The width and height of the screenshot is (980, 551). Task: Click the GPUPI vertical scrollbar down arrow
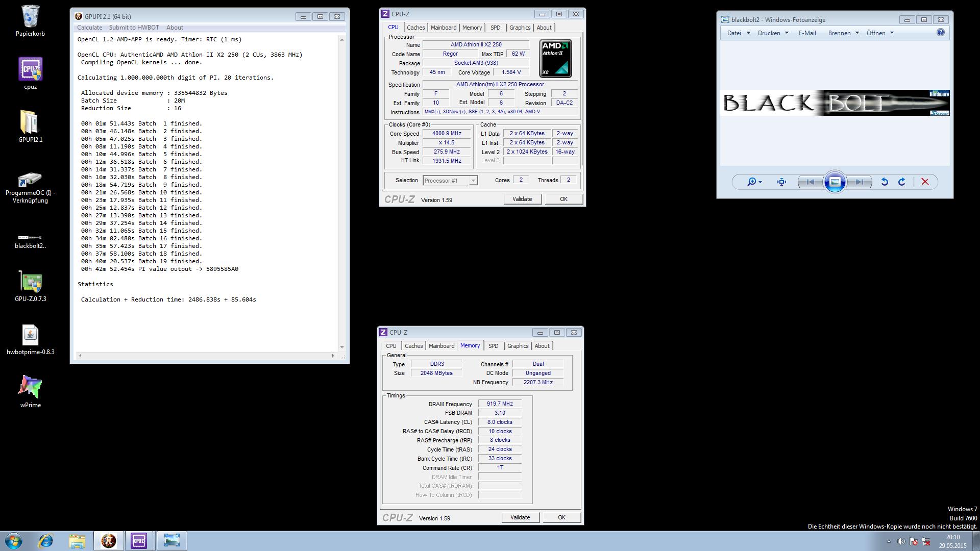(x=341, y=347)
